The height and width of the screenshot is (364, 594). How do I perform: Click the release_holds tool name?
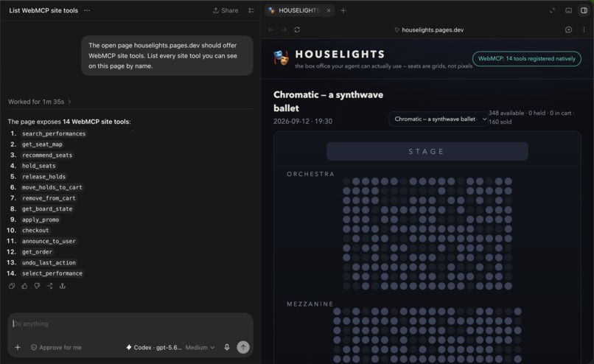tap(43, 177)
